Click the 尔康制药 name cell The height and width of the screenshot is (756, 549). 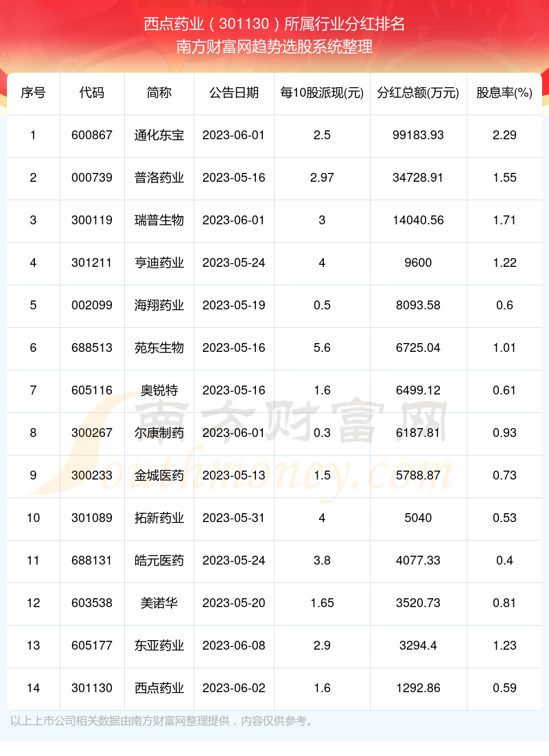click(x=159, y=433)
